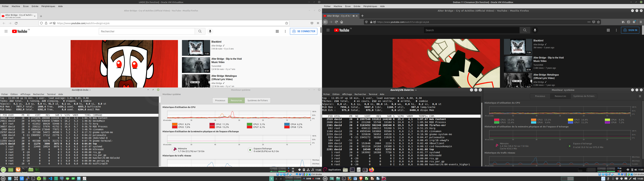This screenshot has width=644, height=181.
Task: Open the Périphériques menu of the LMDE VirtualBox window
Action: coord(48,6)
